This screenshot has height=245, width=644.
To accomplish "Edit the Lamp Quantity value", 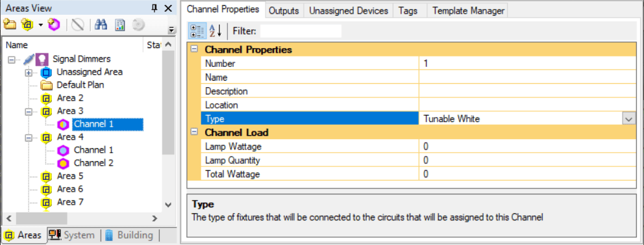I will [x=527, y=161].
